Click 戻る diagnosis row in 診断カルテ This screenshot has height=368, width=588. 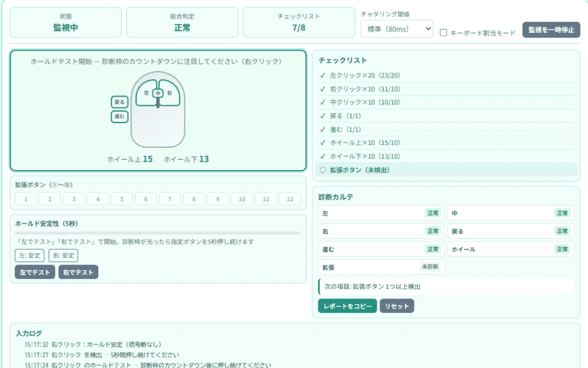(x=510, y=231)
